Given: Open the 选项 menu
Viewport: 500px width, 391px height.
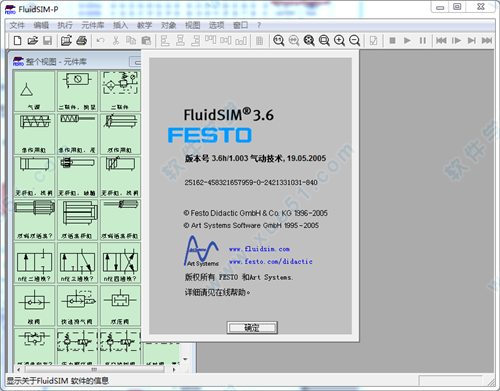Looking at the screenshot, I should tap(217, 25).
